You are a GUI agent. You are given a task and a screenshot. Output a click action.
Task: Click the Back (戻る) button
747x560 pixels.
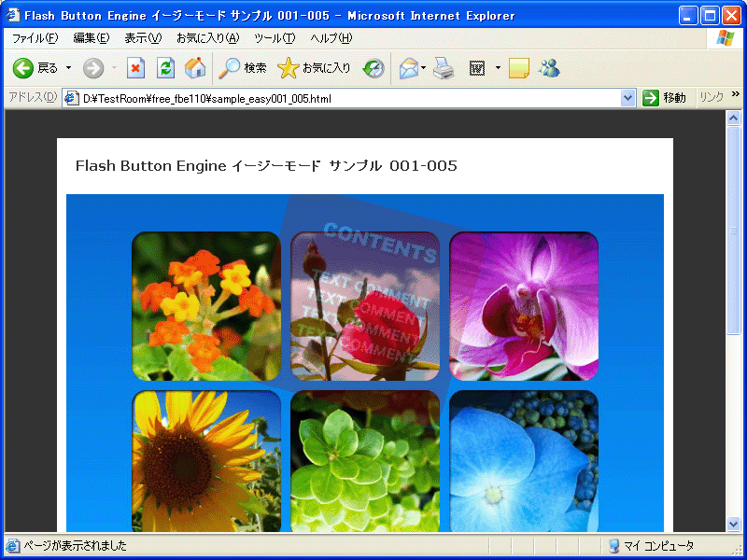(x=34, y=68)
